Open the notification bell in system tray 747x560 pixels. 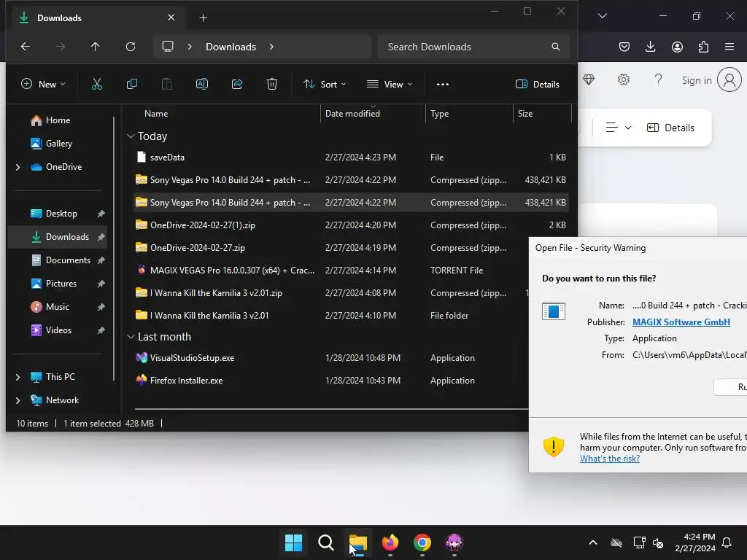coord(727,542)
